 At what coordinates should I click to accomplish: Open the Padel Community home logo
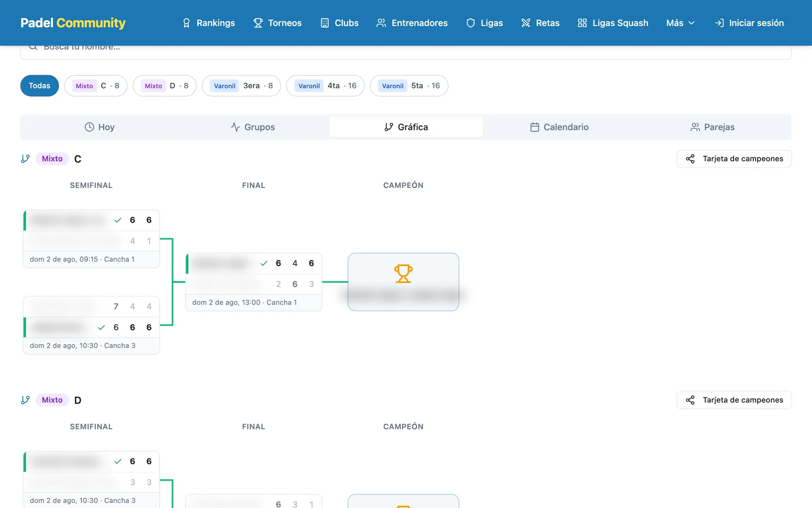73,23
